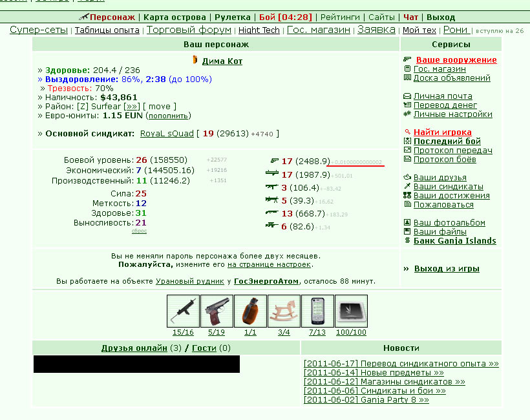The height and width of the screenshot is (420, 530).
Task: Open the Заявка link
Action: click(376, 30)
